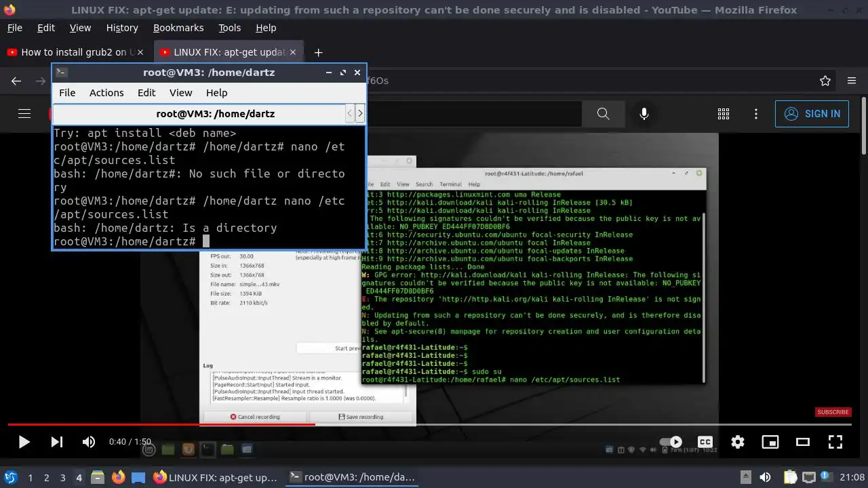868x488 pixels.
Task: Open Firefox Edit menu
Action: [46, 28]
